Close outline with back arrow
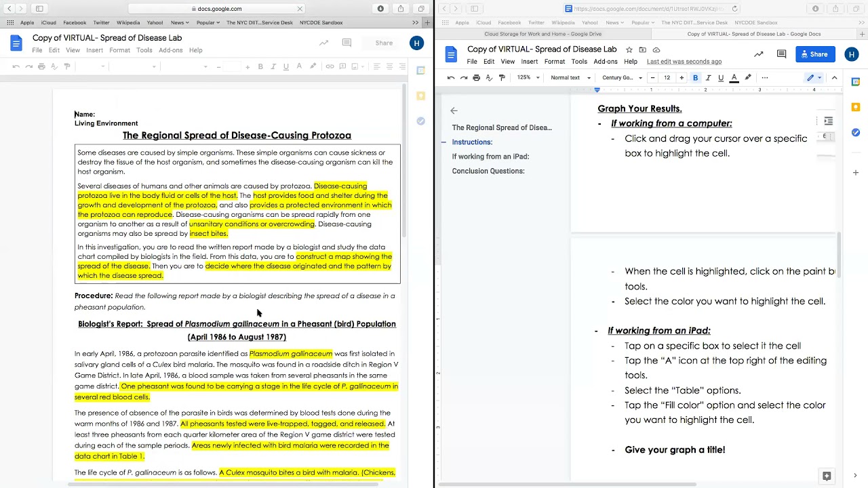 point(454,110)
